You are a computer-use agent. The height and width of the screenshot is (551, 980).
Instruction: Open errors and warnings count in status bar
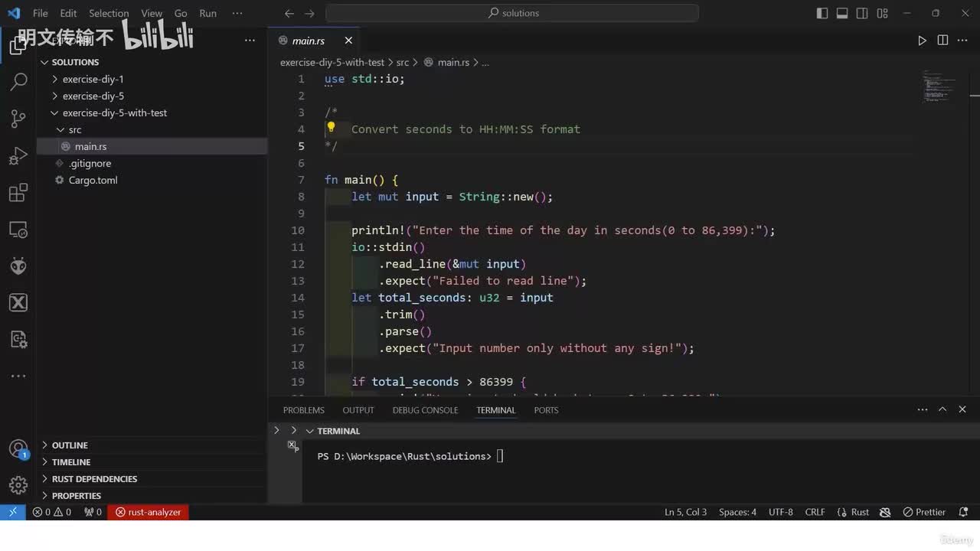point(52,512)
